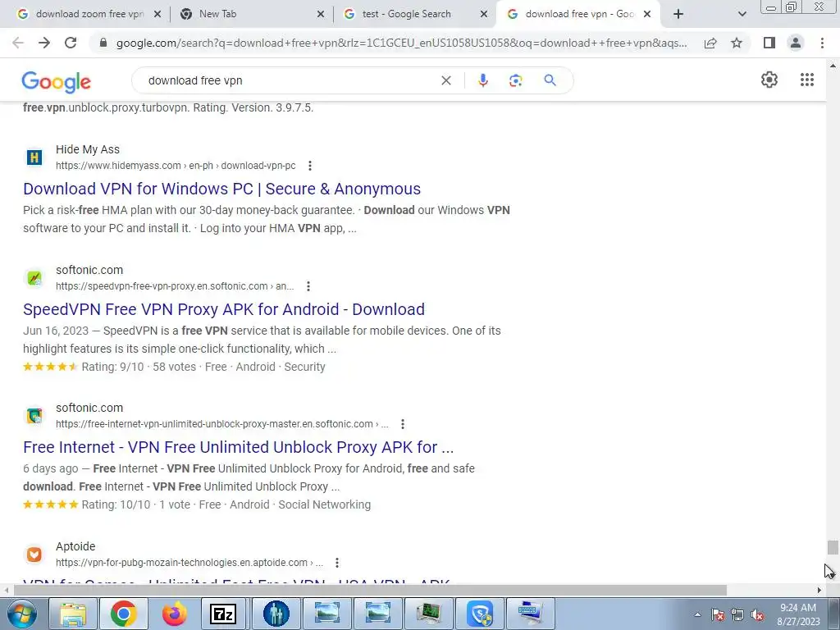Clear the search box with X

tap(445, 80)
